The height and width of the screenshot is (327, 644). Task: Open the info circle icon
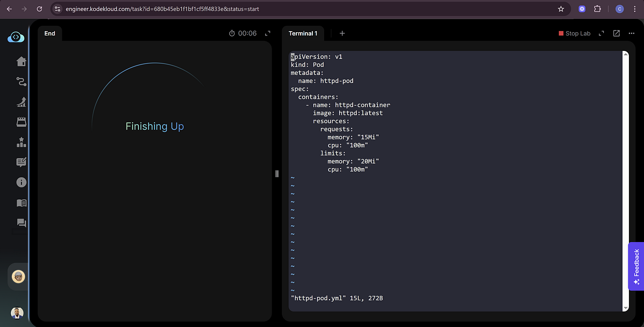point(21,183)
